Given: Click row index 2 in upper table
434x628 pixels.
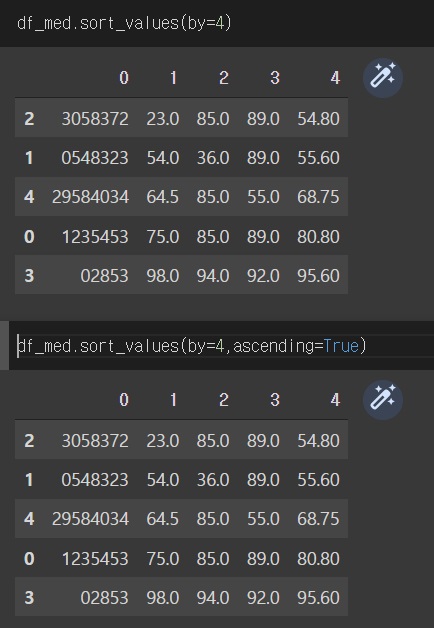Looking at the screenshot, I should point(29,119).
